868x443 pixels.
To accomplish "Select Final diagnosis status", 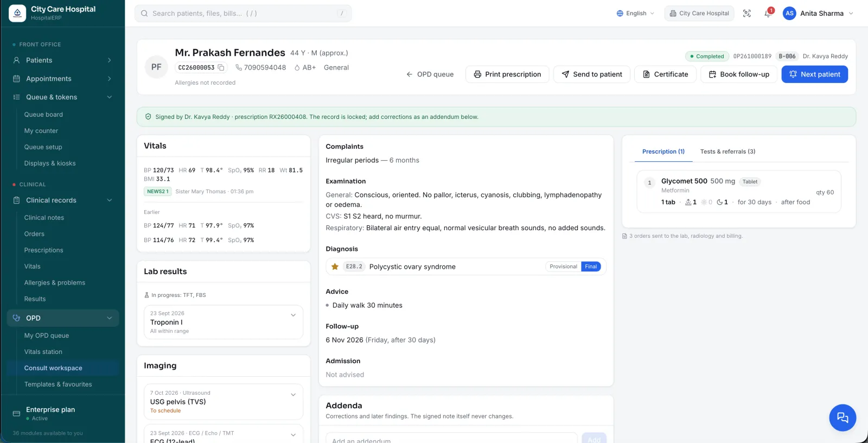I will (x=591, y=267).
